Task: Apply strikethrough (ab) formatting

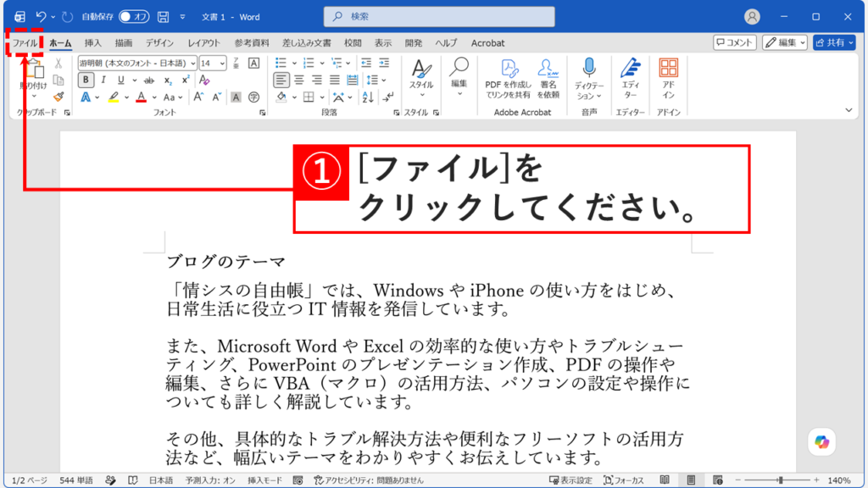Action: (x=149, y=80)
